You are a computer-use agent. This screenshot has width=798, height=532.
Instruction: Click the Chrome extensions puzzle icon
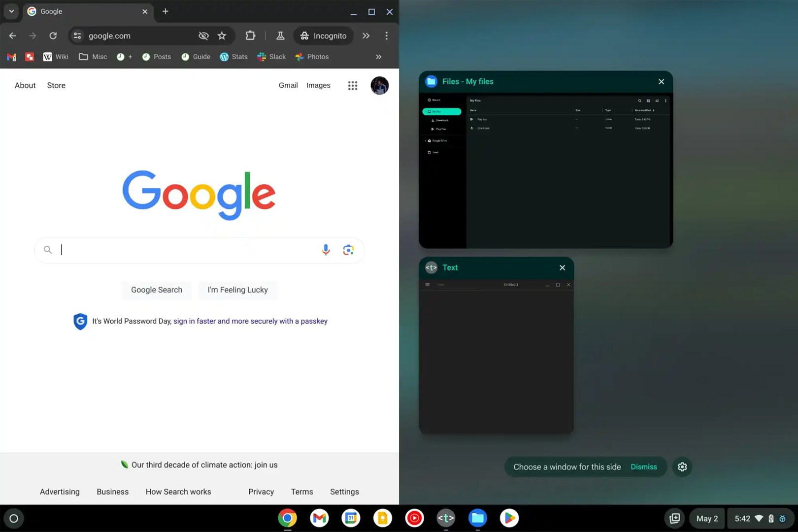(250, 35)
